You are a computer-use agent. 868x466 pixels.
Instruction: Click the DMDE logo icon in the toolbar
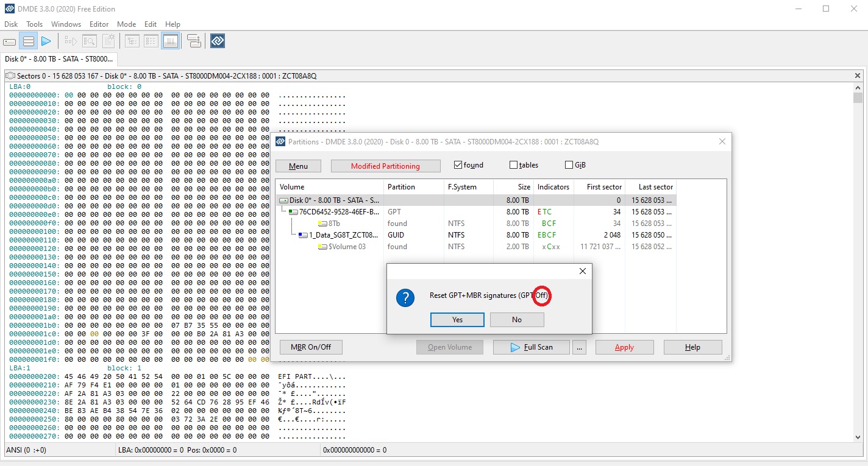[218, 41]
